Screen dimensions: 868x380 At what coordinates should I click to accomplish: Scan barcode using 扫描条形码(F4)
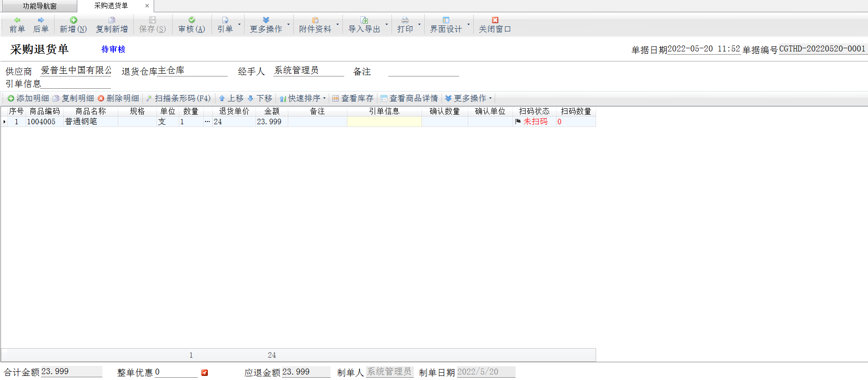[178, 98]
